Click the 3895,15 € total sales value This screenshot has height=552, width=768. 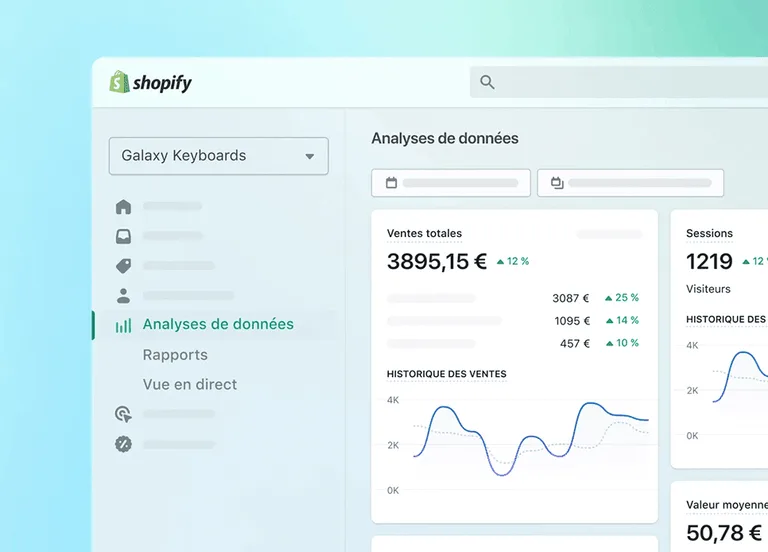click(x=437, y=261)
